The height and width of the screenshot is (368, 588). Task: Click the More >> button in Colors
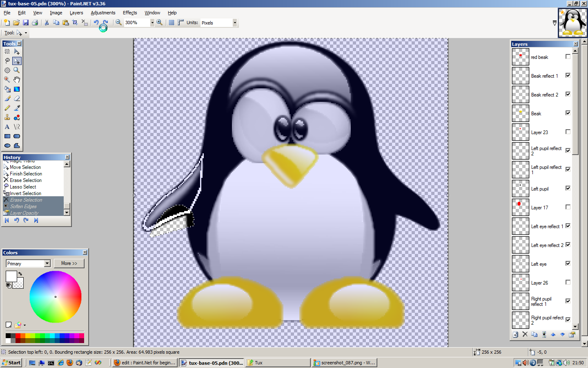tap(69, 263)
